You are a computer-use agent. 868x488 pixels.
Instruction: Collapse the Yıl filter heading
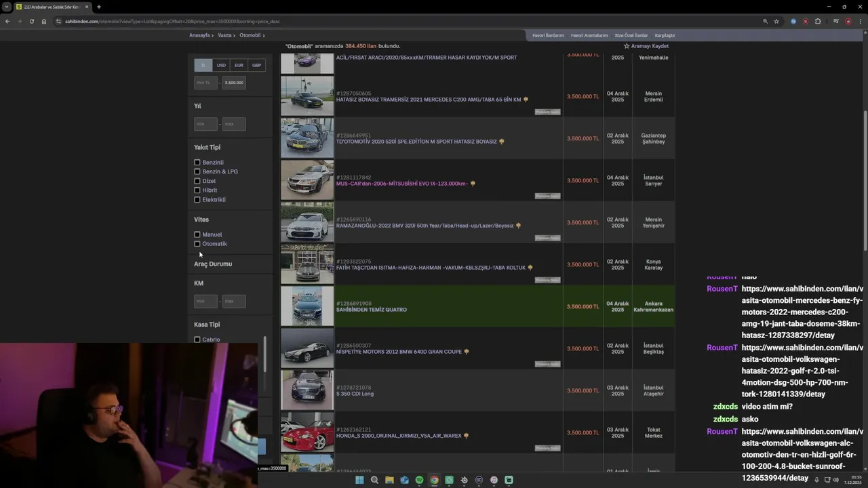pyautogui.click(x=197, y=106)
